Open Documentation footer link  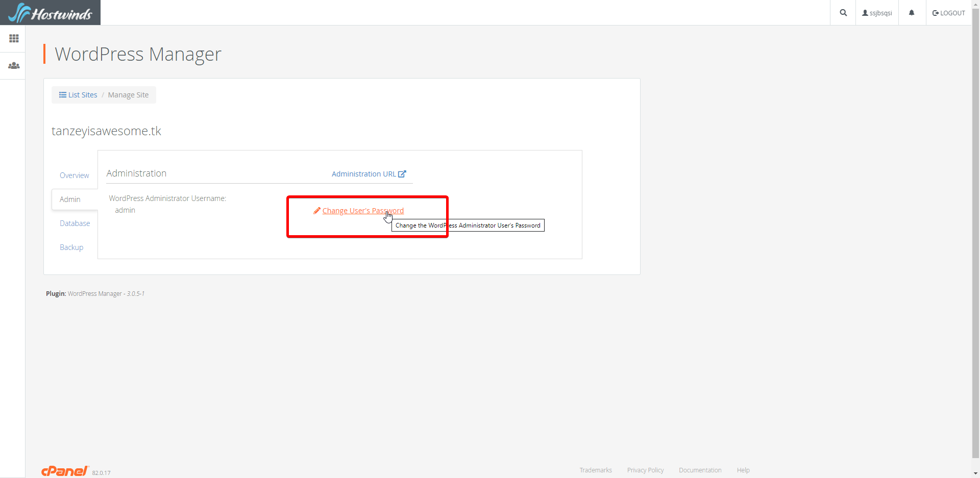(x=700, y=470)
